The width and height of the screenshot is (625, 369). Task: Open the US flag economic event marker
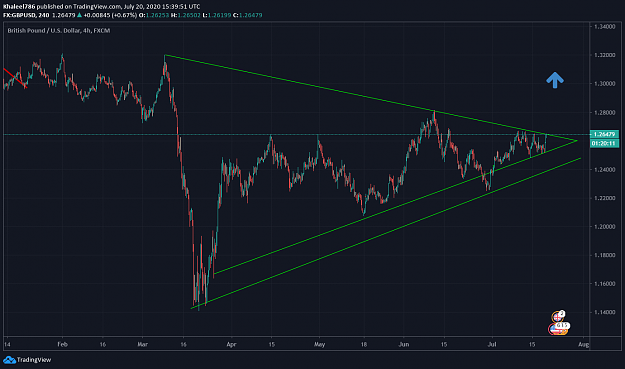pyautogui.click(x=555, y=329)
